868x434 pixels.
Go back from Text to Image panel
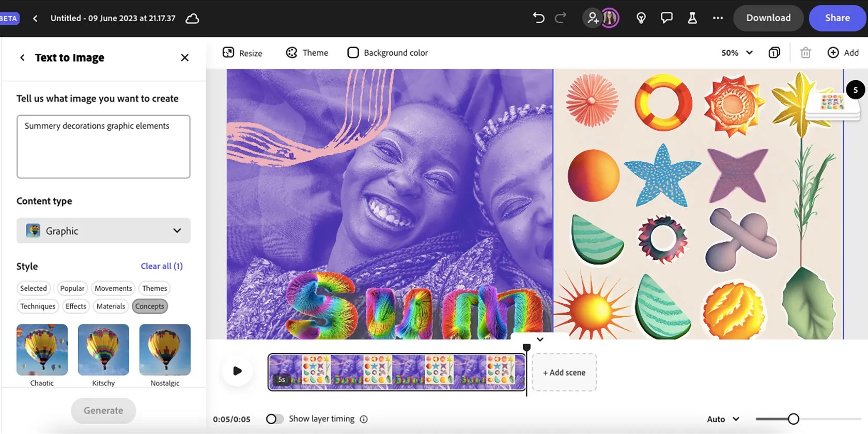(x=22, y=58)
